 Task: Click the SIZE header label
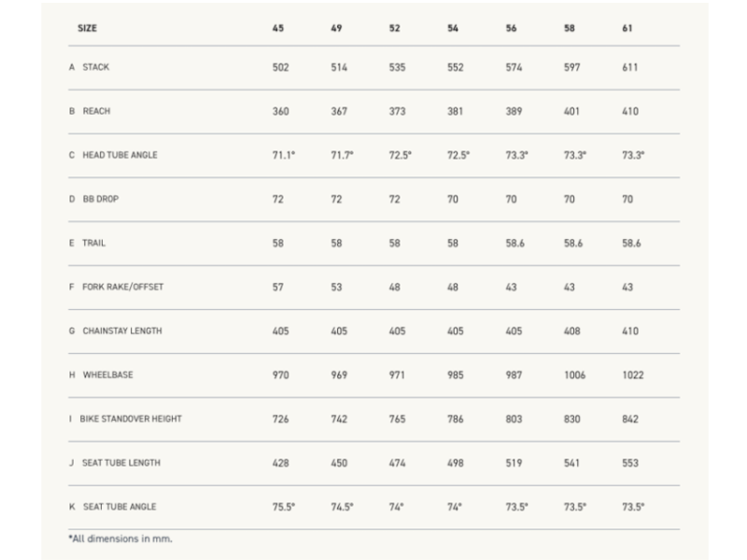pos(88,29)
